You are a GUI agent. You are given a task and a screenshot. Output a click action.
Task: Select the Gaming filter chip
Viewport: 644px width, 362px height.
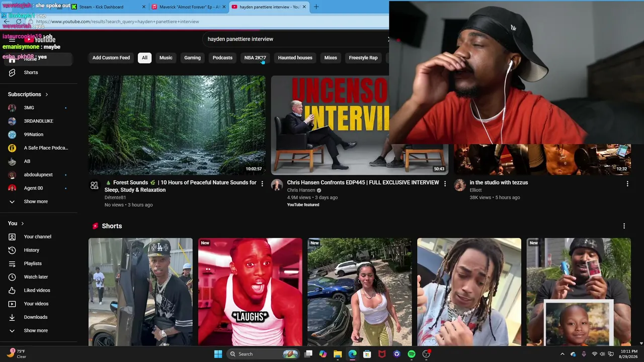192,58
